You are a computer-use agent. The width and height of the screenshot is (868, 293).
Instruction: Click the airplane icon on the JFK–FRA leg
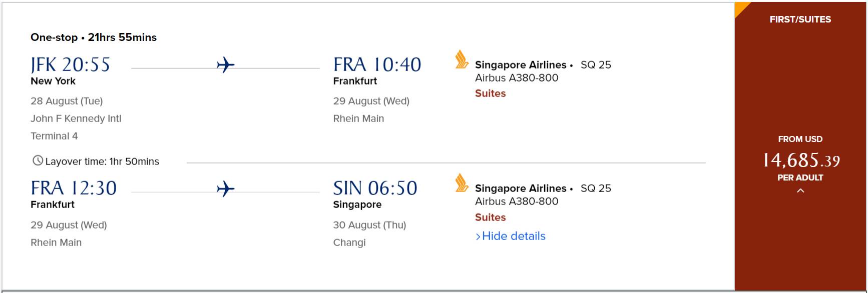click(x=225, y=65)
